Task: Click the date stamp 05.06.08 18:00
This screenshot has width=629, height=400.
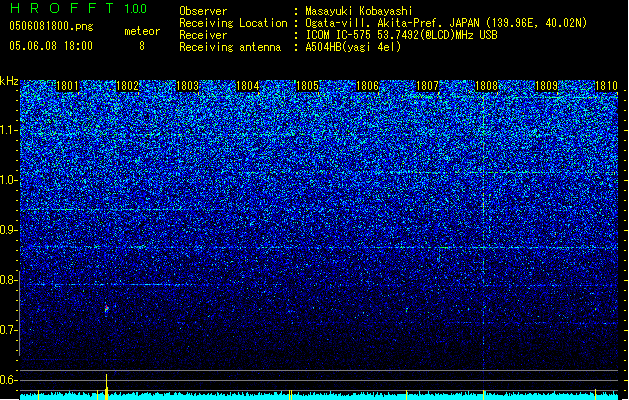Action: coord(51,46)
